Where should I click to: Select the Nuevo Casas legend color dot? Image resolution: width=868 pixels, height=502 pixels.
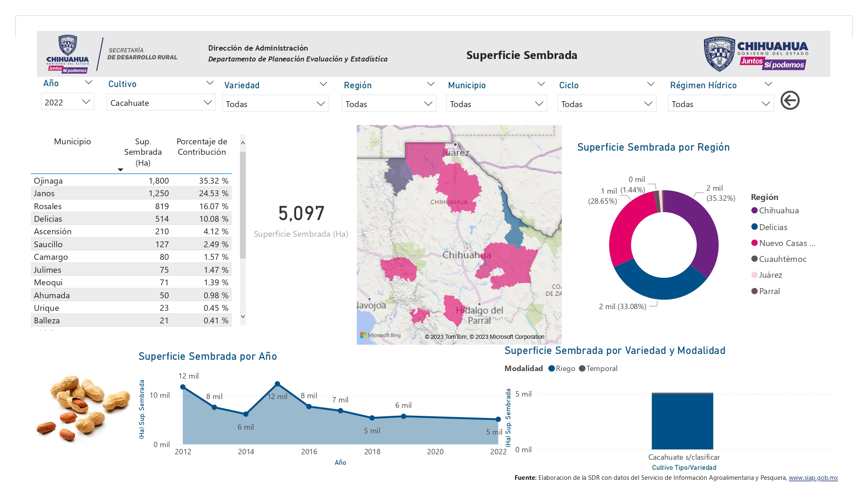[x=754, y=243]
